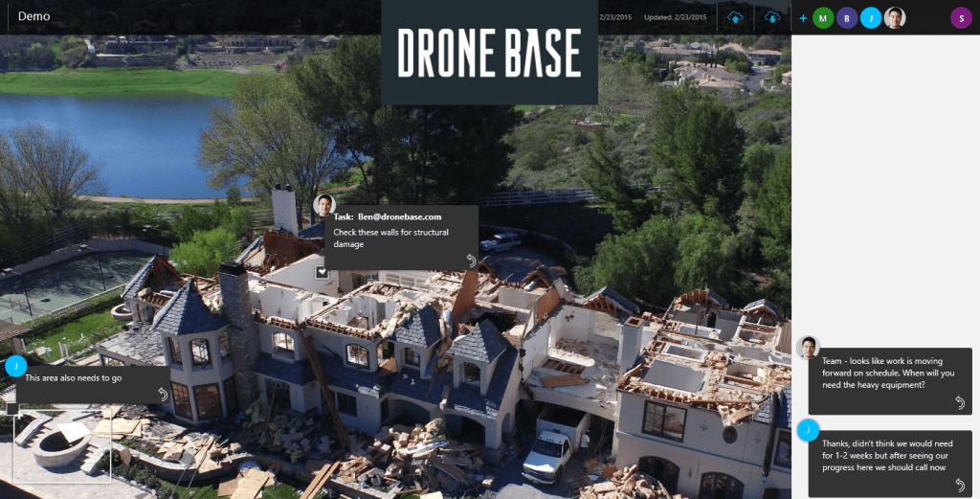This screenshot has height=499, width=980.
Task: Click the Ben@dronebase.com task assignee
Action: point(399,217)
